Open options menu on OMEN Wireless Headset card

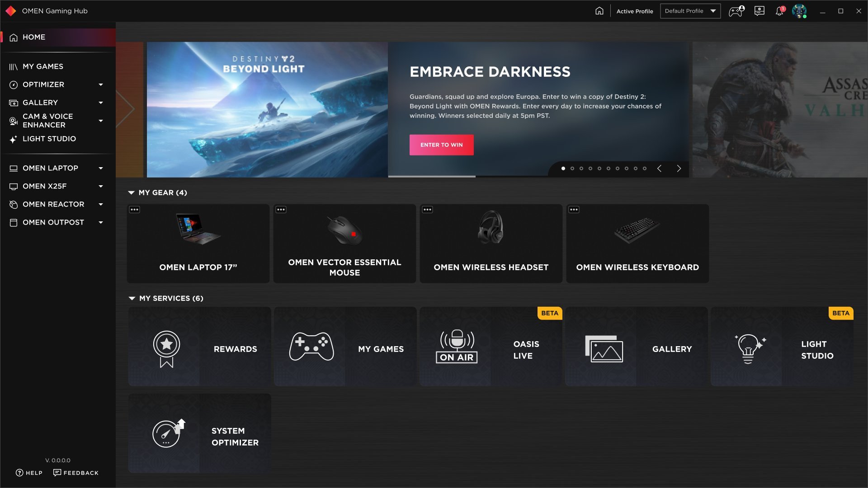[427, 210]
